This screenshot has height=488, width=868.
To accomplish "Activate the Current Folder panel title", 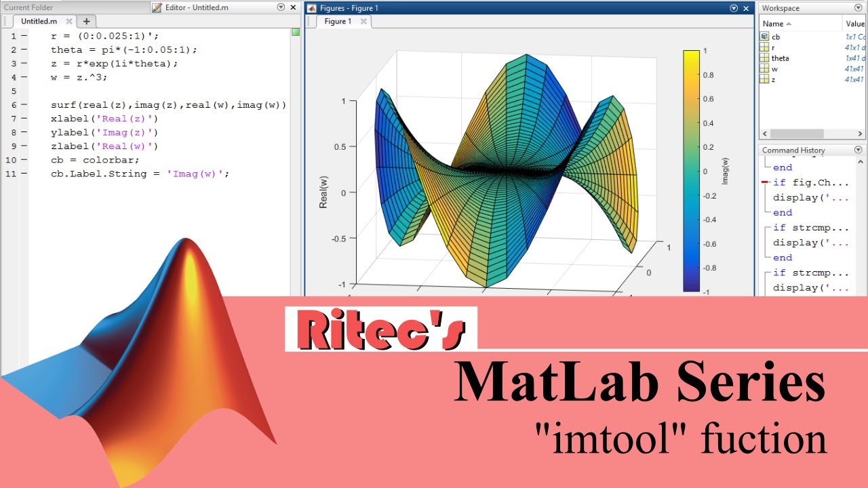I will [x=28, y=7].
